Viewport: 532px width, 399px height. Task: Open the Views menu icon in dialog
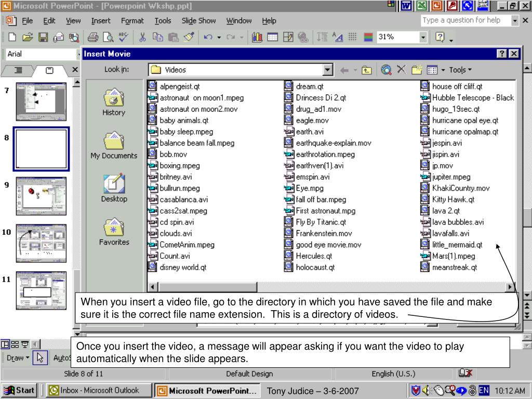[x=432, y=70]
